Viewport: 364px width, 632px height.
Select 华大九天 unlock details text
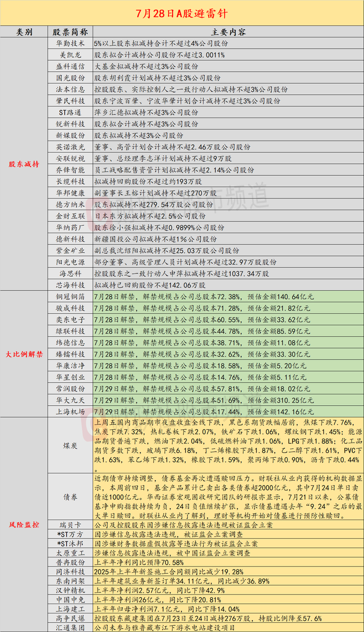point(204,399)
